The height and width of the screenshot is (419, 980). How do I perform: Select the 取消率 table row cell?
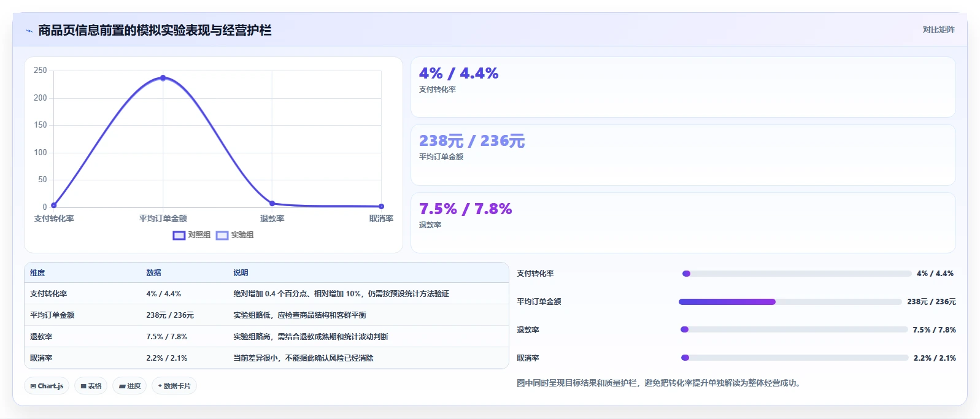41,358
